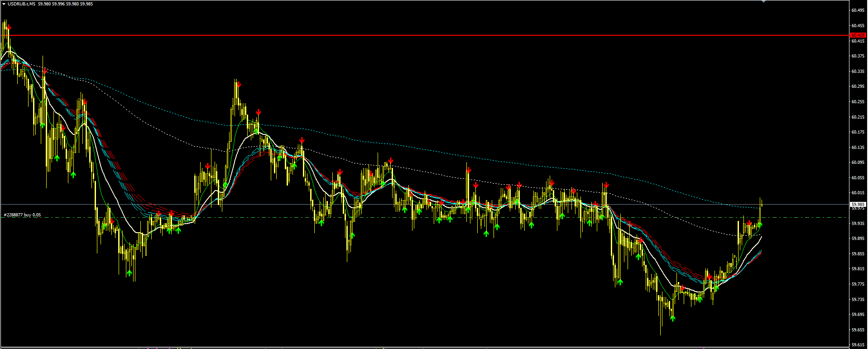Click the 59.695 price scale label
The image size is (868, 349).
857,314
